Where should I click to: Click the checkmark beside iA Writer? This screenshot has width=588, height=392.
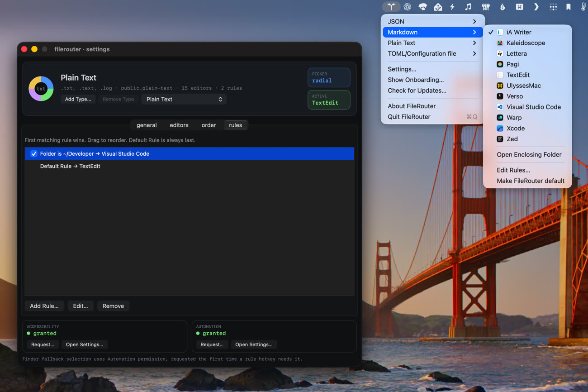(491, 32)
